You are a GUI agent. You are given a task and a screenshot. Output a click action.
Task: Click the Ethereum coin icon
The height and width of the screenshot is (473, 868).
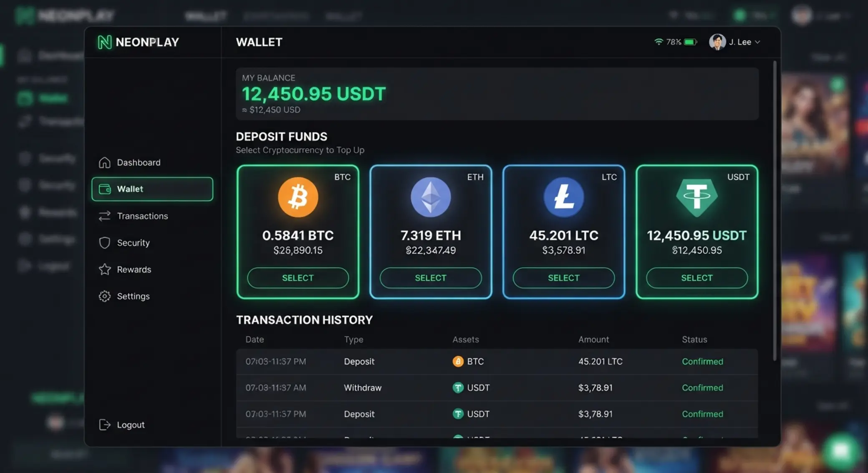click(431, 197)
